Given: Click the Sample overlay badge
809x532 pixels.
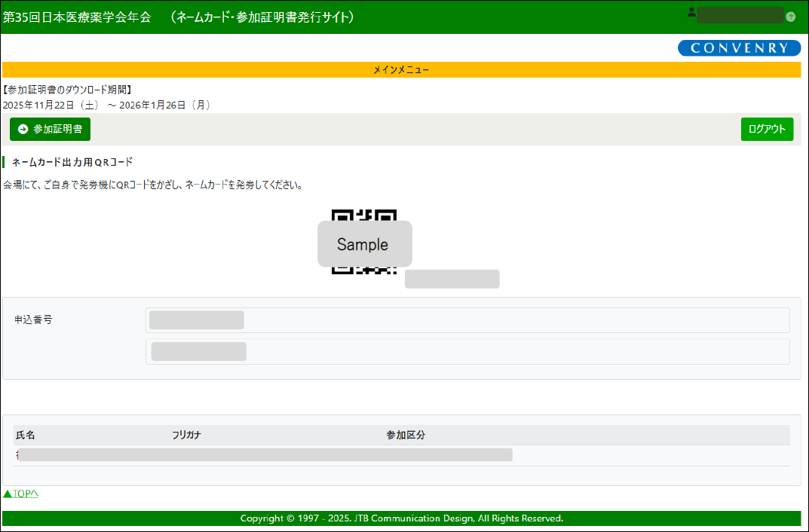Looking at the screenshot, I should [x=364, y=244].
